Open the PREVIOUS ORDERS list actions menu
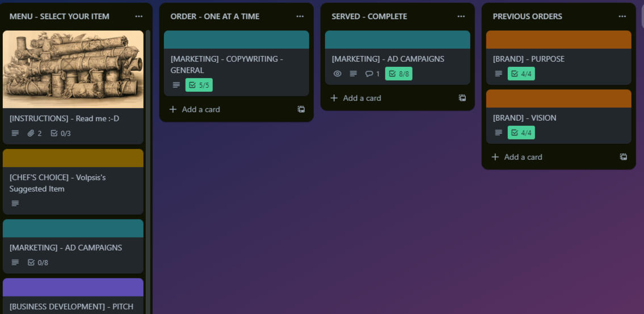644x314 pixels. tap(622, 16)
